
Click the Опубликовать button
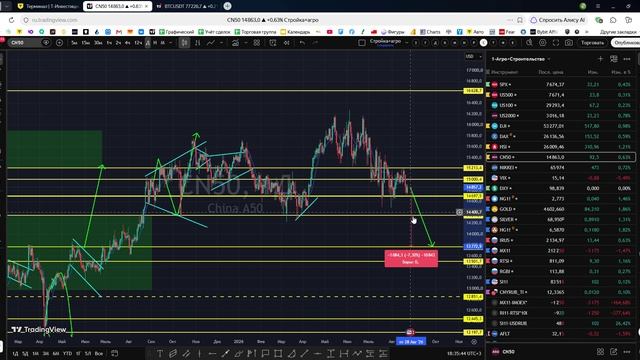[625, 43]
